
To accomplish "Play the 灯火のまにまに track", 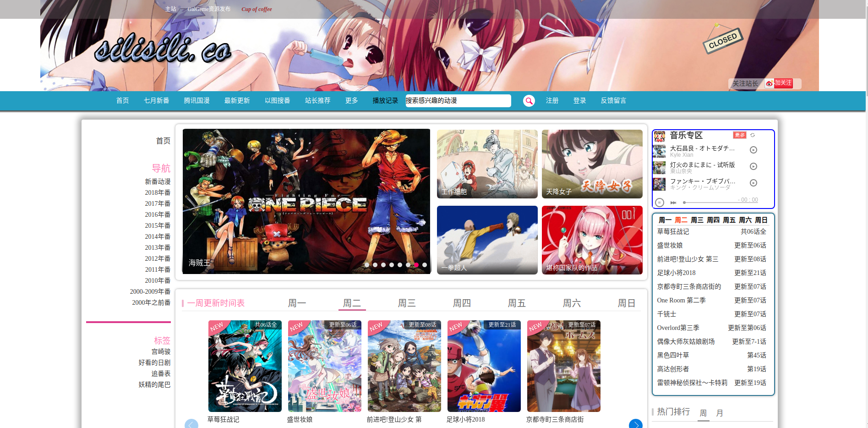I will (753, 166).
